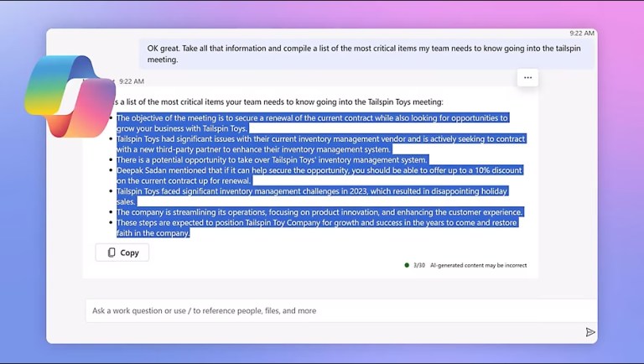Click the 9:22 AM timestamp above the reply
644x364 pixels.
coord(132,81)
